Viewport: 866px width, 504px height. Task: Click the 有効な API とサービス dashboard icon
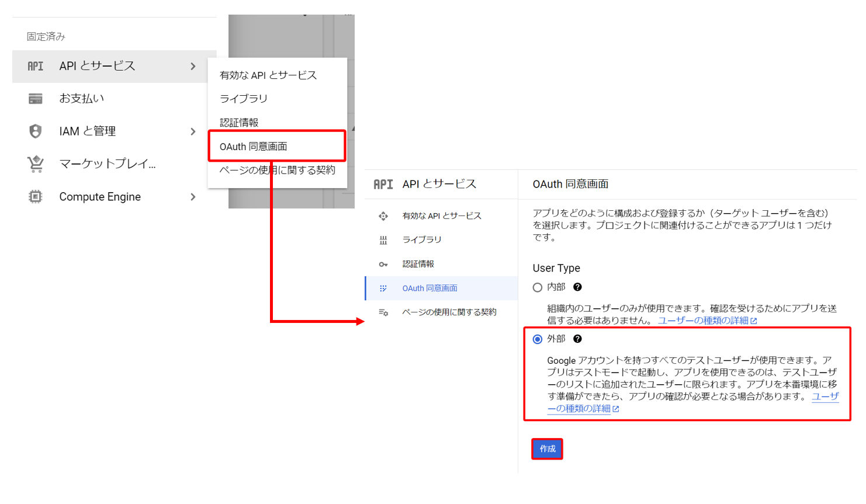[x=383, y=215]
